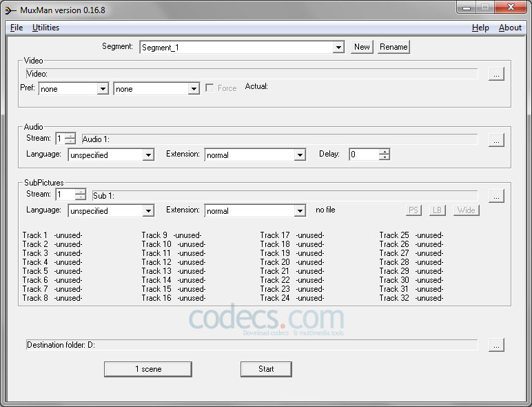Click the Sub 1 file path field

coord(285,195)
